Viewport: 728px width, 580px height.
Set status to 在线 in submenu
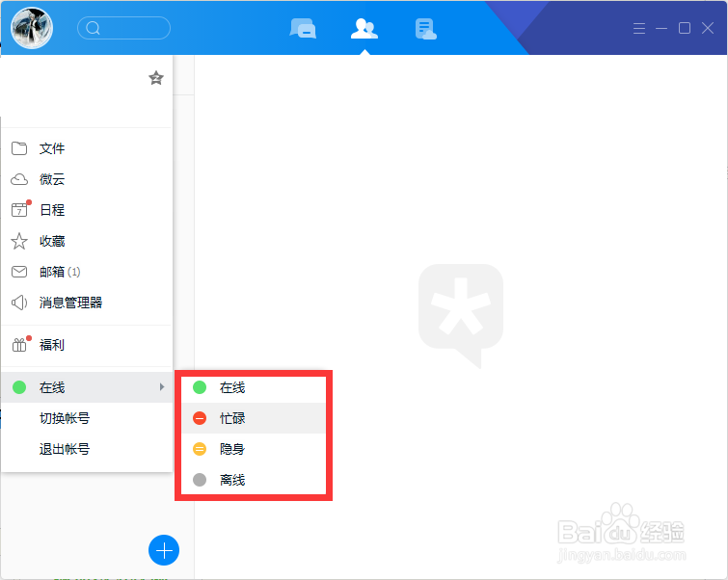[x=254, y=387]
